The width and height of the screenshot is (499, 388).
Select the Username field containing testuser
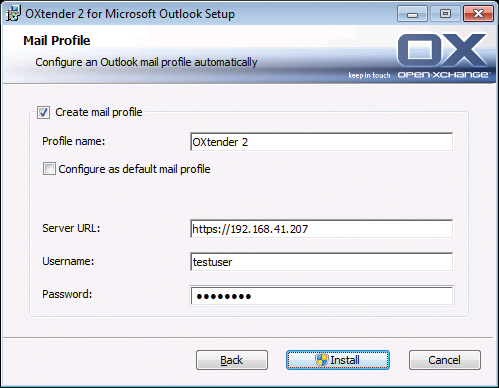(x=321, y=262)
